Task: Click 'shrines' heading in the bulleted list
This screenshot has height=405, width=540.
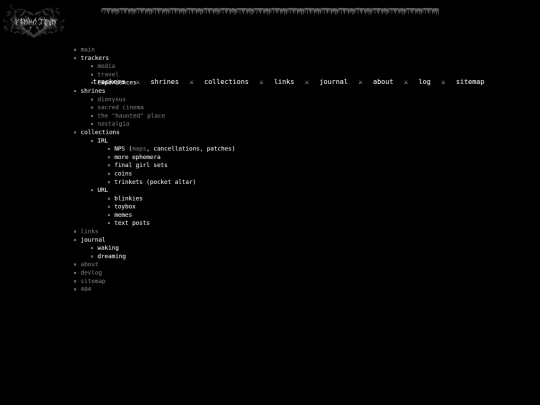Action: click(93, 91)
